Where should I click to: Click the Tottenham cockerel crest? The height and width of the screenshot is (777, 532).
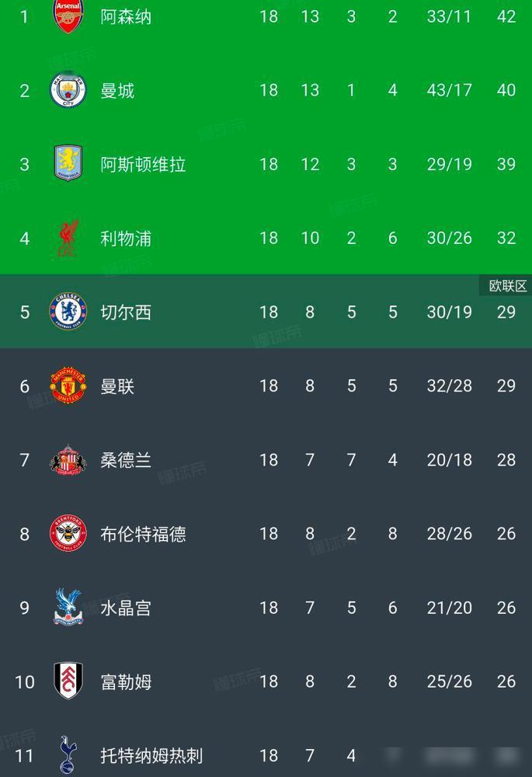68,754
